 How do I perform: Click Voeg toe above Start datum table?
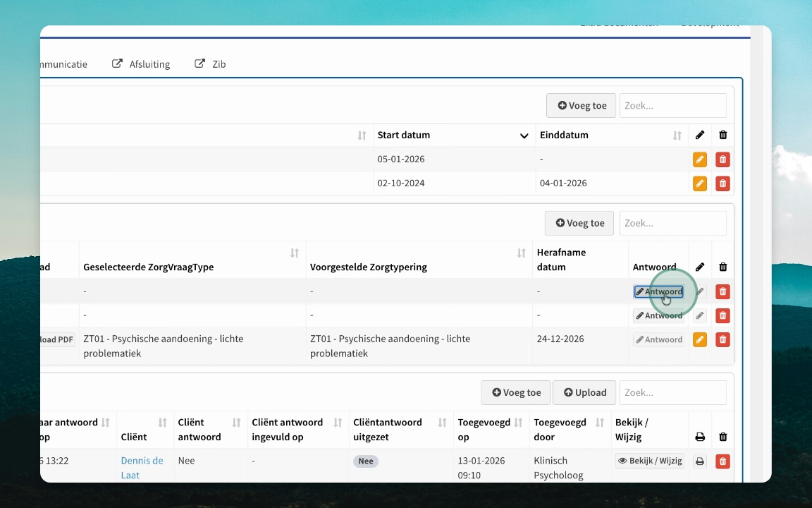click(x=581, y=106)
